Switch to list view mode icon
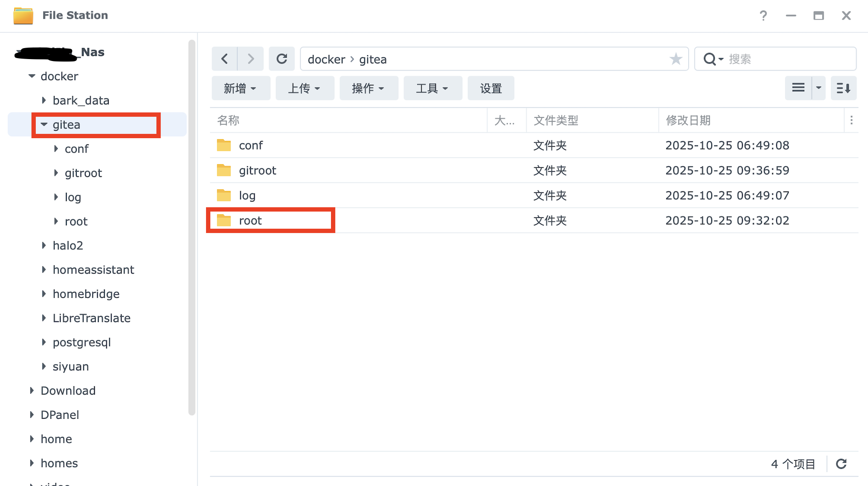Viewport: 868px width, 486px height. tap(798, 88)
